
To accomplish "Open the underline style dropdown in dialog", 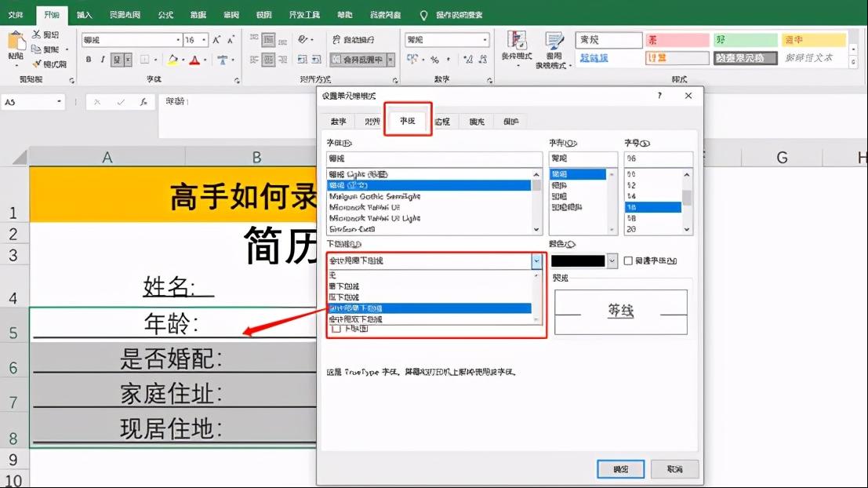I will pos(536,260).
